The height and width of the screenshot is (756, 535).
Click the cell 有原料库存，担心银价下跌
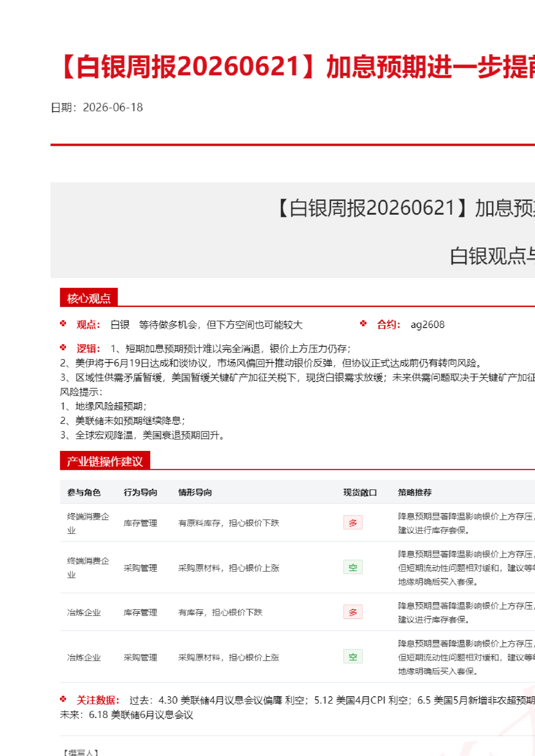click(x=229, y=523)
